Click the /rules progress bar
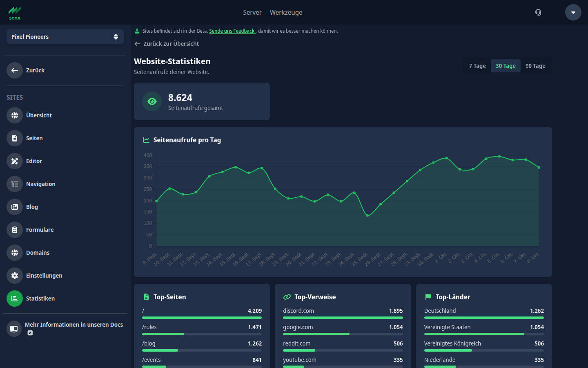 pos(202,334)
